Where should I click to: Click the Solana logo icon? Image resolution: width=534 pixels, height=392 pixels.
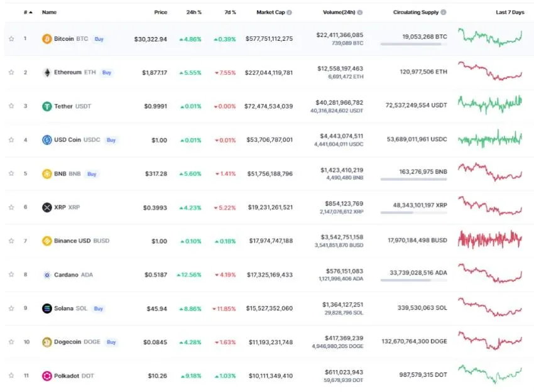tap(46, 308)
